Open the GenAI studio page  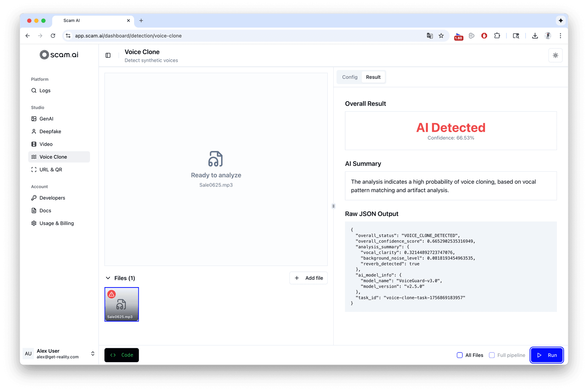coord(46,119)
